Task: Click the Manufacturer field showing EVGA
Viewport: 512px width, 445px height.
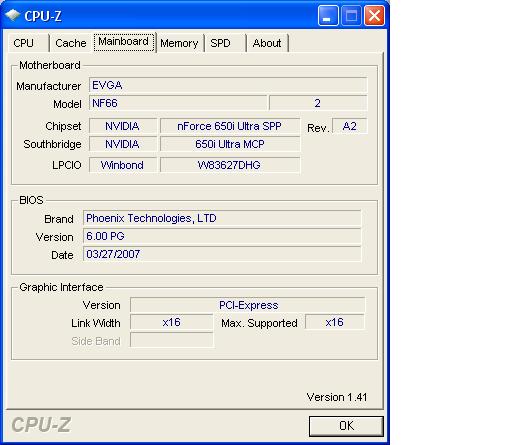Action: coord(228,85)
